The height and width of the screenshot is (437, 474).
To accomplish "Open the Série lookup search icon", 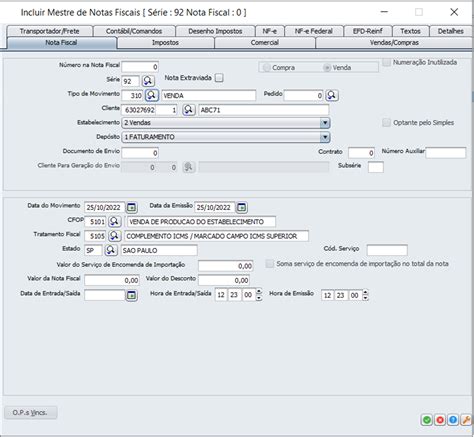I will tap(148, 81).
